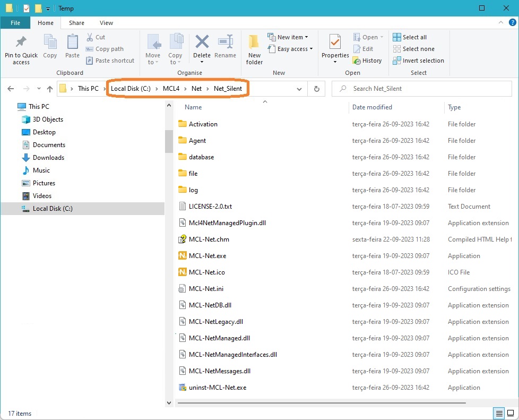Collapse the ribbon with the chevron
The width and height of the screenshot is (519, 420).
pos(501,22)
